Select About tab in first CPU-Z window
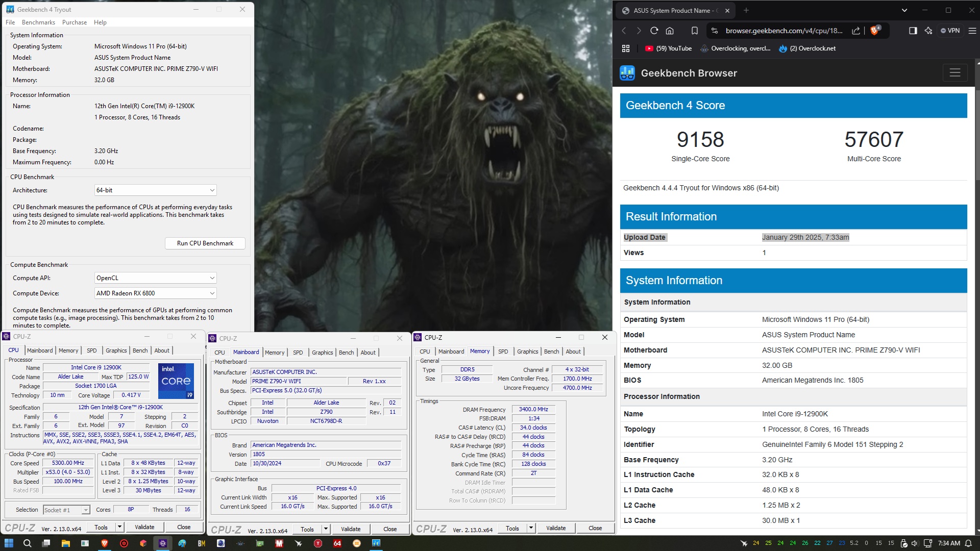980x551 pixels. (x=162, y=350)
